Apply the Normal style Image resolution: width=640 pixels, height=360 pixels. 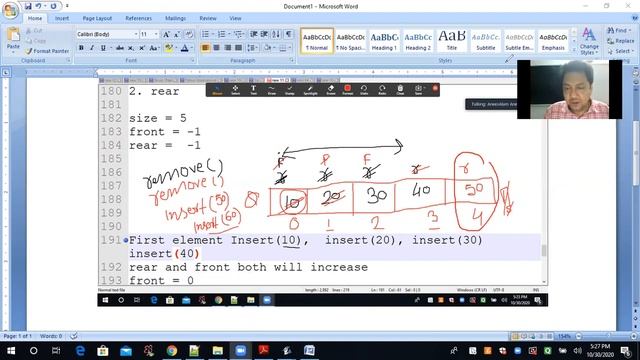pos(317,41)
